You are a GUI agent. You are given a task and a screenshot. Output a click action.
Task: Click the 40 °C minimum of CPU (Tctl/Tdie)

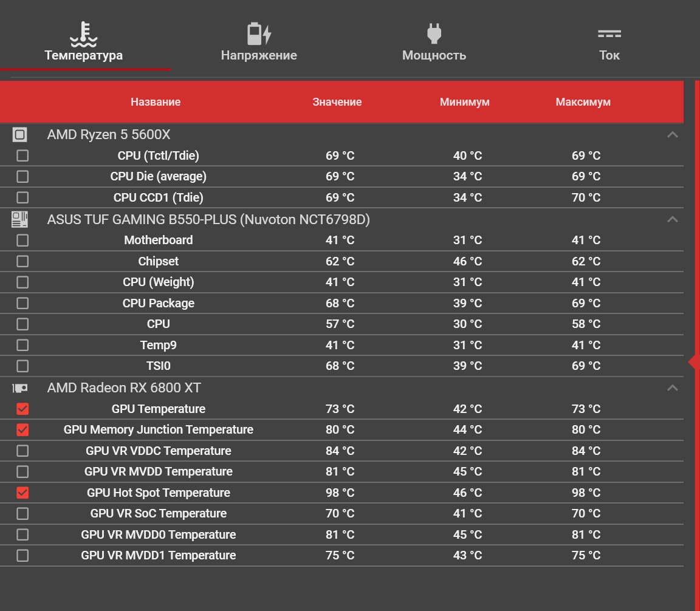[x=467, y=155]
